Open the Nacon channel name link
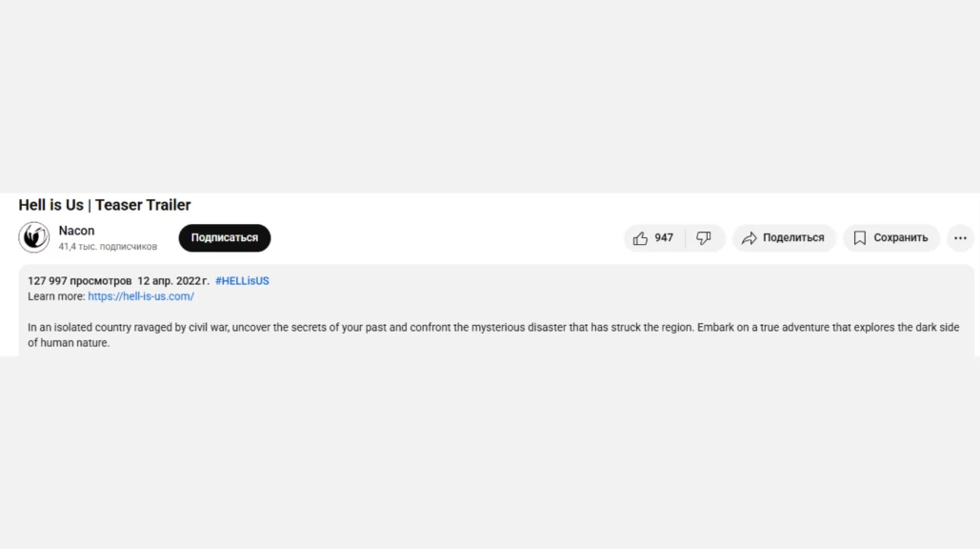Viewport: 980px width, 549px height. click(76, 231)
